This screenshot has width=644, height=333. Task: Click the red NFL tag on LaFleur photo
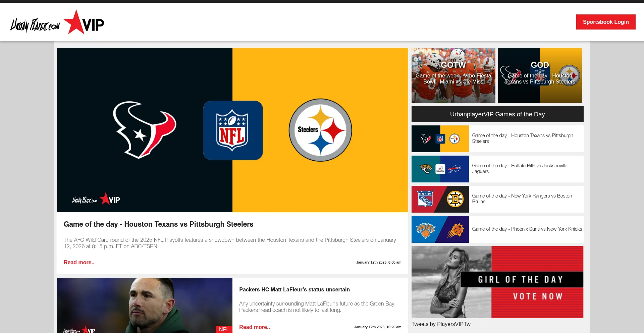(224, 329)
